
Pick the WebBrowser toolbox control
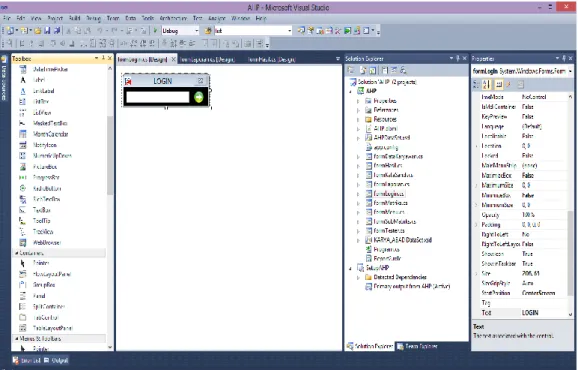pos(47,242)
